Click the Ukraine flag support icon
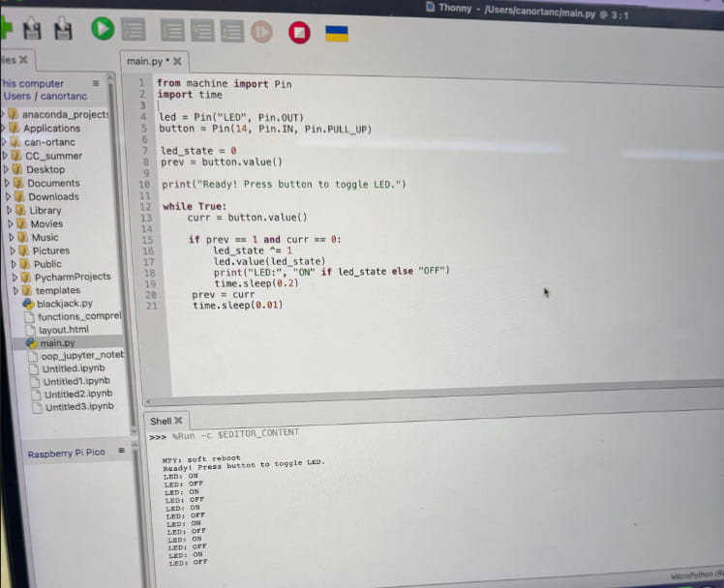This screenshot has width=724, height=588. click(x=337, y=33)
